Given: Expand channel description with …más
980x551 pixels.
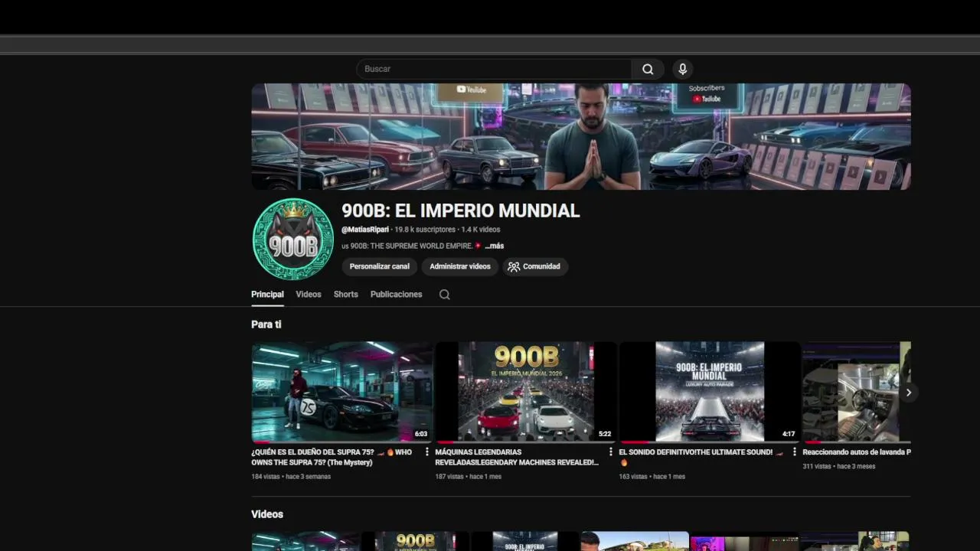Looking at the screenshot, I should tap(494, 246).
